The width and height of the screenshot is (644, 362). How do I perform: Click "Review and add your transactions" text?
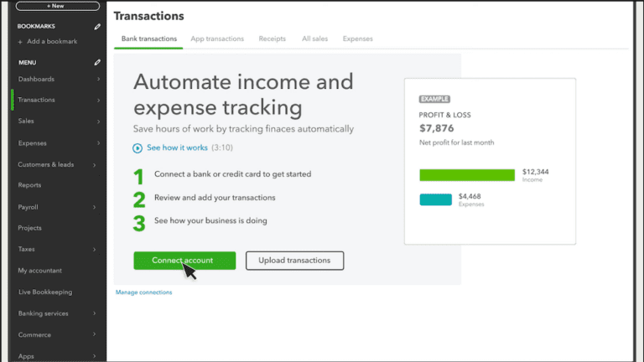click(x=215, y=198)
